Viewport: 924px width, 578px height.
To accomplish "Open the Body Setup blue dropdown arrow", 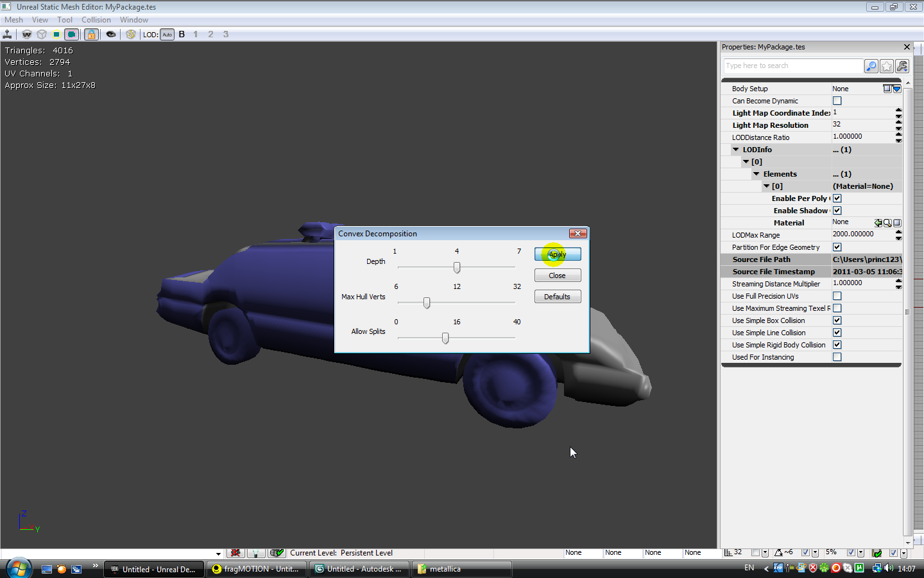I will (x=897, y=89).
